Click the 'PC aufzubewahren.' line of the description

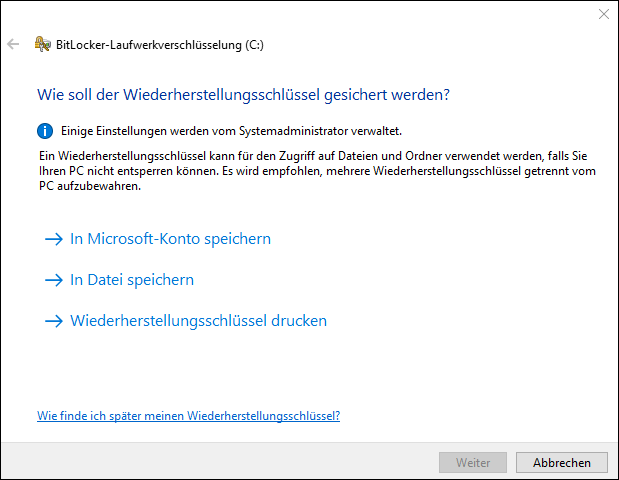coord(90,186)
